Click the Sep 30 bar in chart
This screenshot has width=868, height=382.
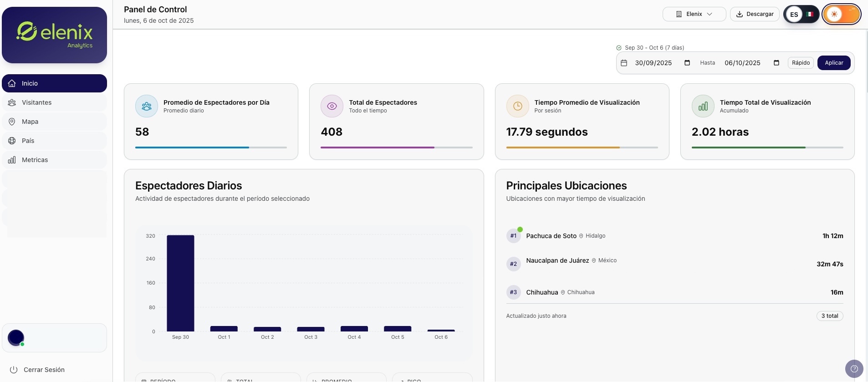click(x=180, y=283)
